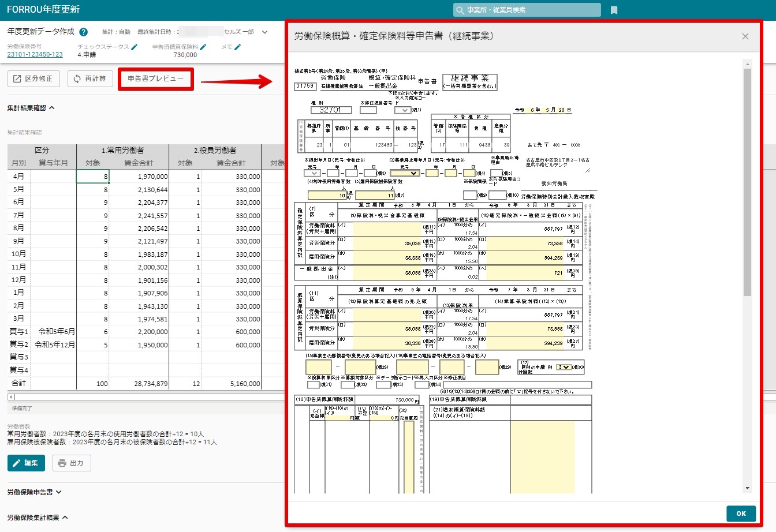Click 常時使用労働者数 field showing 10
The image size is (776, 532).
tap(327, 196)
